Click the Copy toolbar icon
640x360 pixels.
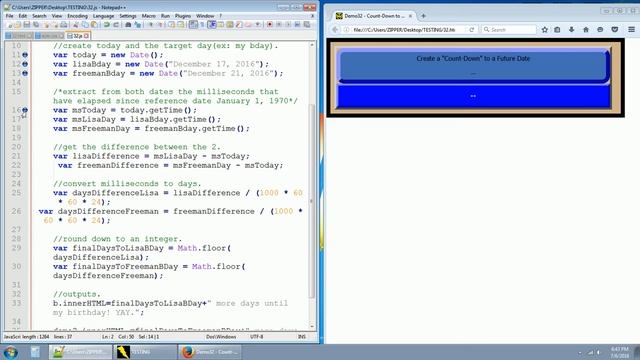85,25
